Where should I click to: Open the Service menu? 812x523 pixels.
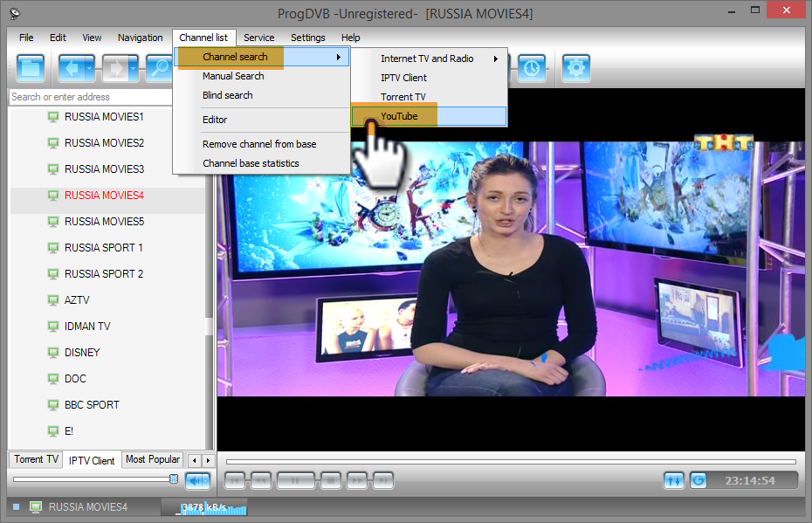259,38
